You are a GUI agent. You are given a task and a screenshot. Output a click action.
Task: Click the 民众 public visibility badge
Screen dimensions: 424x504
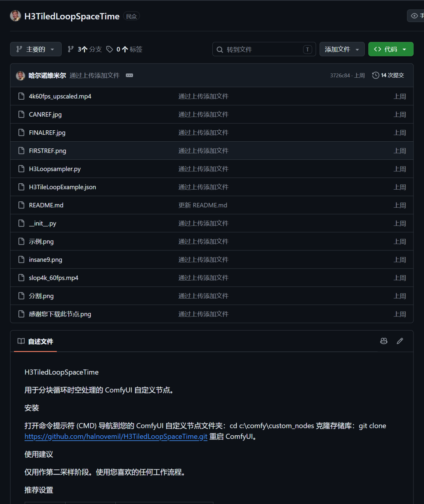(x=132, y=16)
